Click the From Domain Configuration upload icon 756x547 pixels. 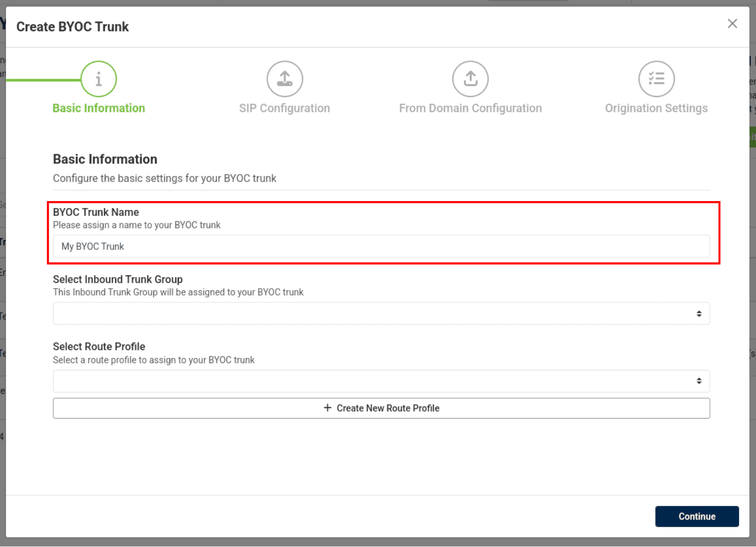point(470,79)
